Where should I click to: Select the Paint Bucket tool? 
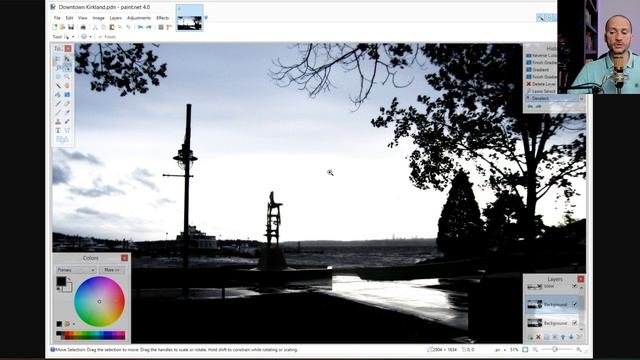click(x=58, y=95)
